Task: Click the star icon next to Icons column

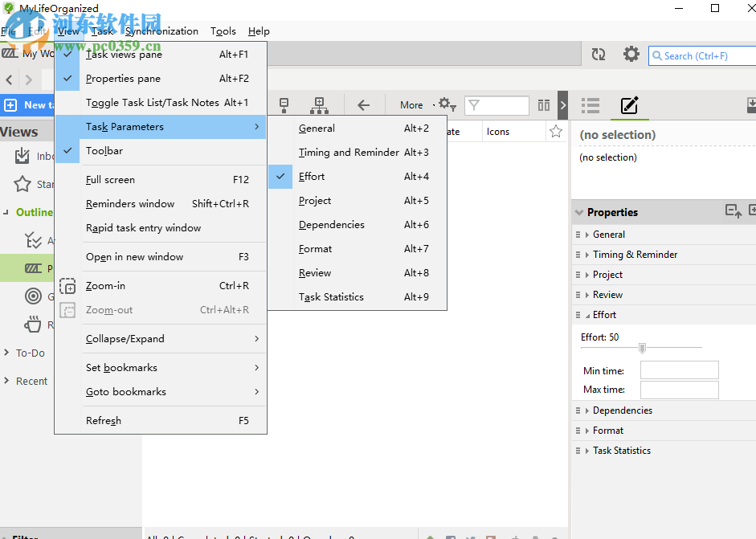Action: coord(556,131)
